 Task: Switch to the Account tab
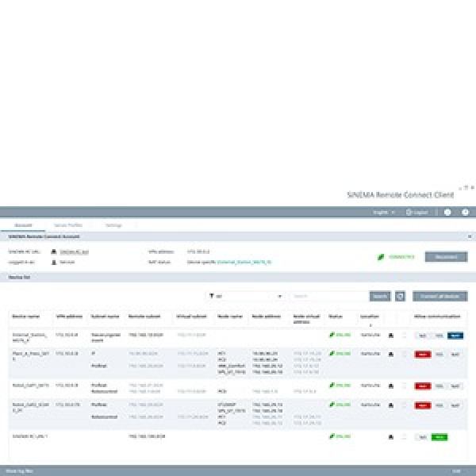pos(23,225)
